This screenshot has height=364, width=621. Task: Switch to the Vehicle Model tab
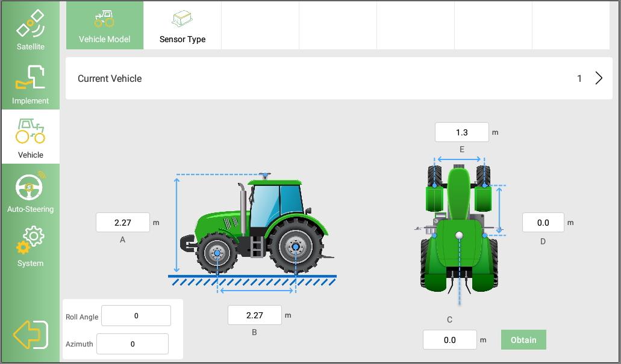[x=105, y=25]
